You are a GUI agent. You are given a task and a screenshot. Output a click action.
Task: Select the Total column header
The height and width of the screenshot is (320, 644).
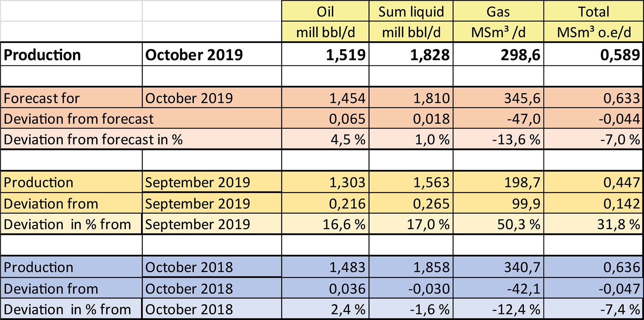tap(593, 12)
